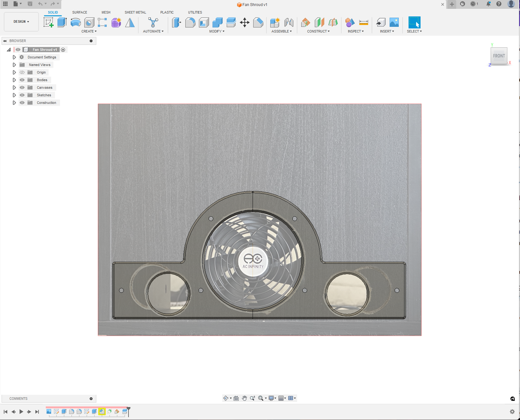Switch to the SURFACE tab
Viewport: 520px width, 420px height.
(80, 12)
